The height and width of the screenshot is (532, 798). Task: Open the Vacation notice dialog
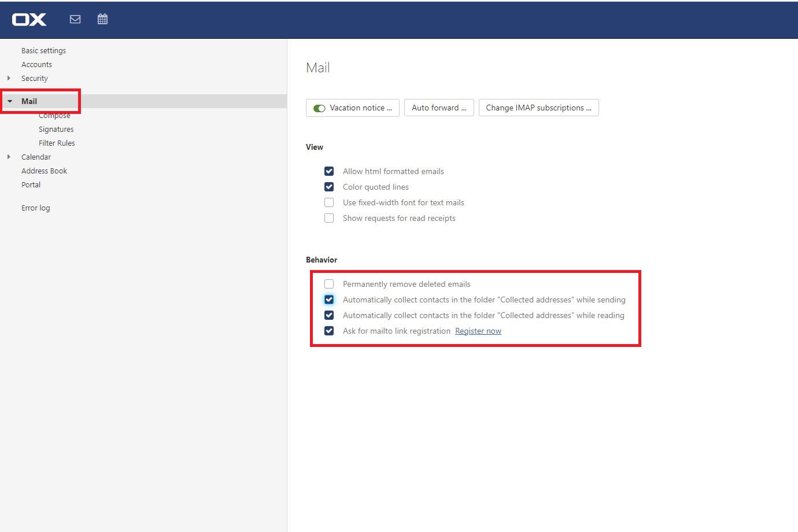[x=353, y=108]
